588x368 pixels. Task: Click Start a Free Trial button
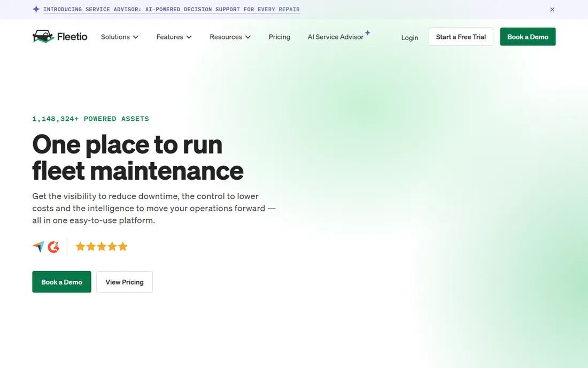[461, 37]
